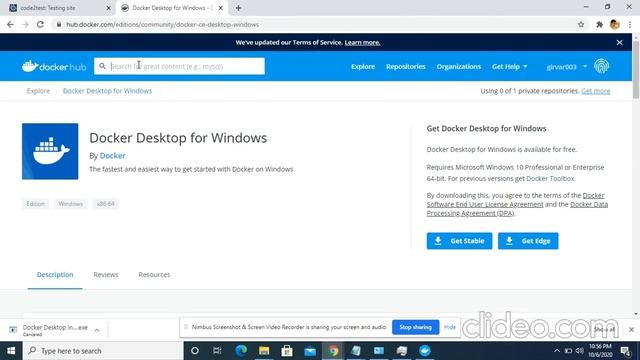The height and width of the screenshot is (360, 640).
Task: Follow the Get more repositories link
Action: [x=596, y=91]
